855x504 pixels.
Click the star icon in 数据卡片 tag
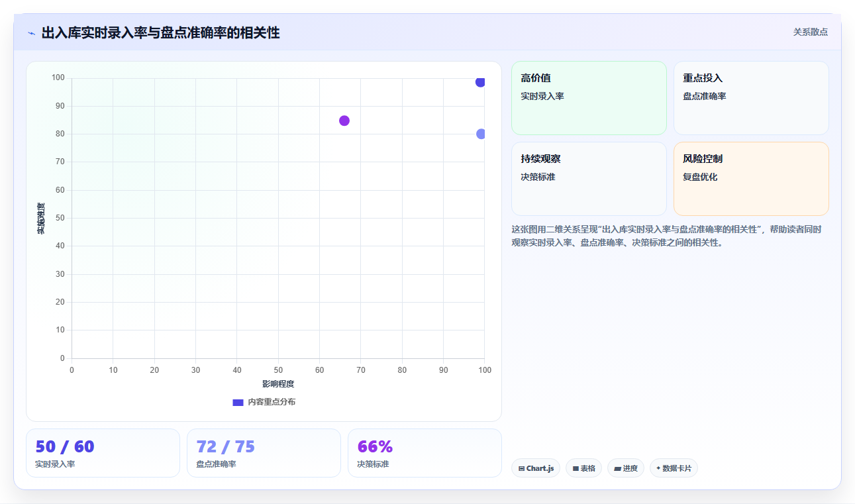click(658, 468)
